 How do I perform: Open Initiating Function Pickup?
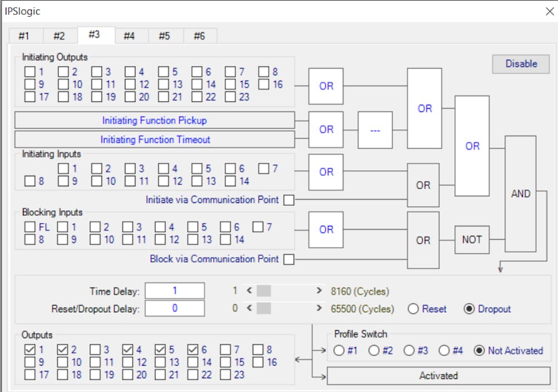(x=155, y=120)
